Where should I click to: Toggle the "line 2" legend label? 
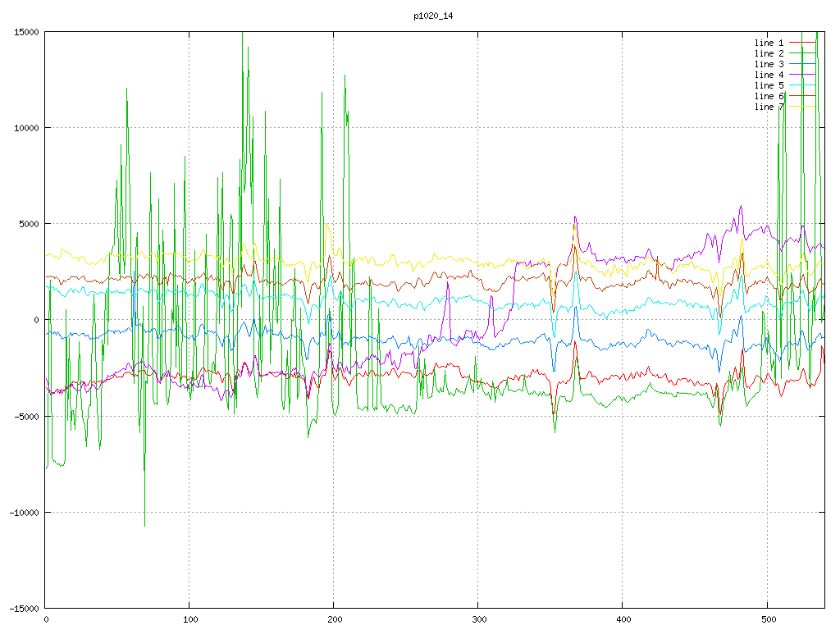coord(769,53)
